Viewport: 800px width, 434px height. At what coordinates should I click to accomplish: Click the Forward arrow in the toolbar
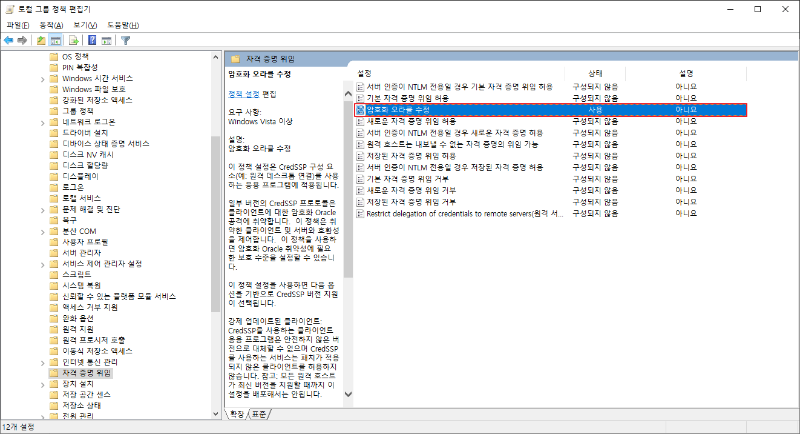click(x=22, y=40)
